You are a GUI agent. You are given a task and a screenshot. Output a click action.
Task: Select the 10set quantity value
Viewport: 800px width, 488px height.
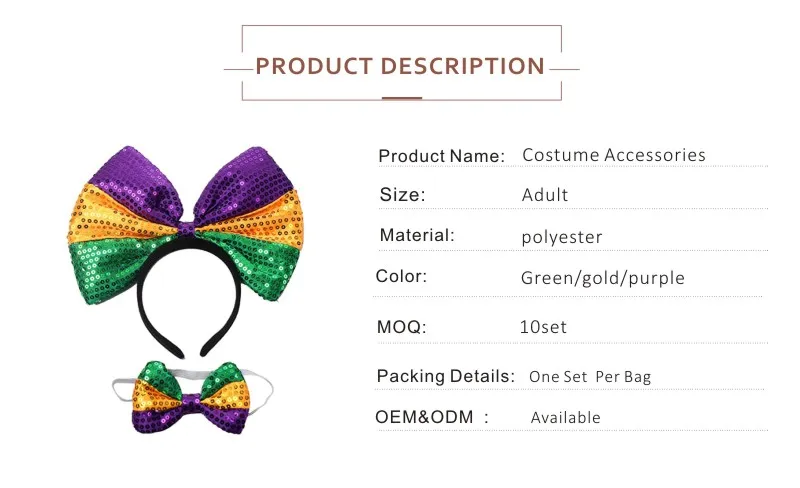tap(543, 327)
